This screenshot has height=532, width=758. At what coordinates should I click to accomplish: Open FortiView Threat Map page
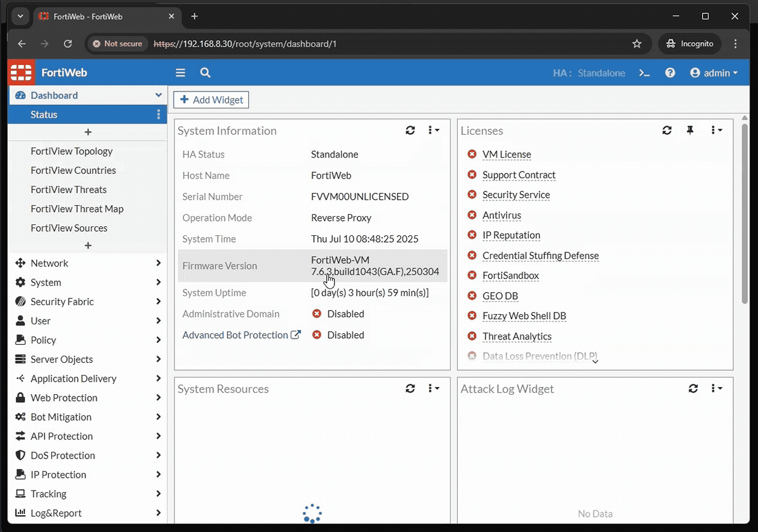tap(77, 209)
